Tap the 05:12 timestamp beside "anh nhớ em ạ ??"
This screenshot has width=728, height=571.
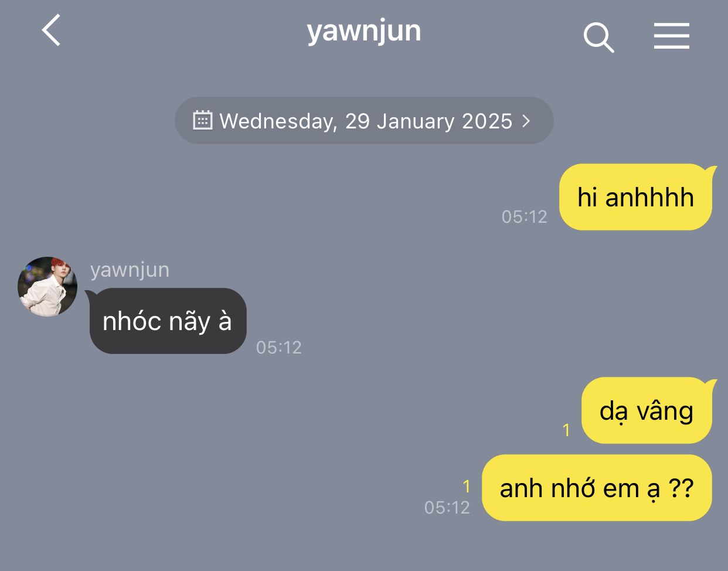click(447, 507)
